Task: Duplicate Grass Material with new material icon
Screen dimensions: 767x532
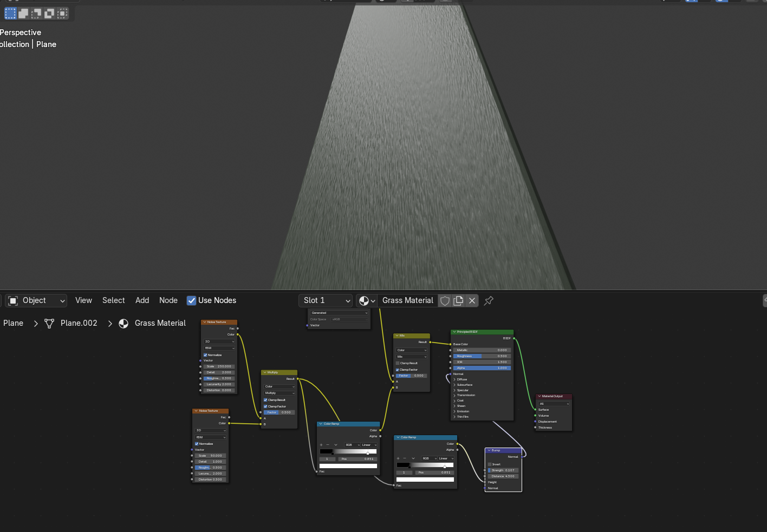Action: 458,301
